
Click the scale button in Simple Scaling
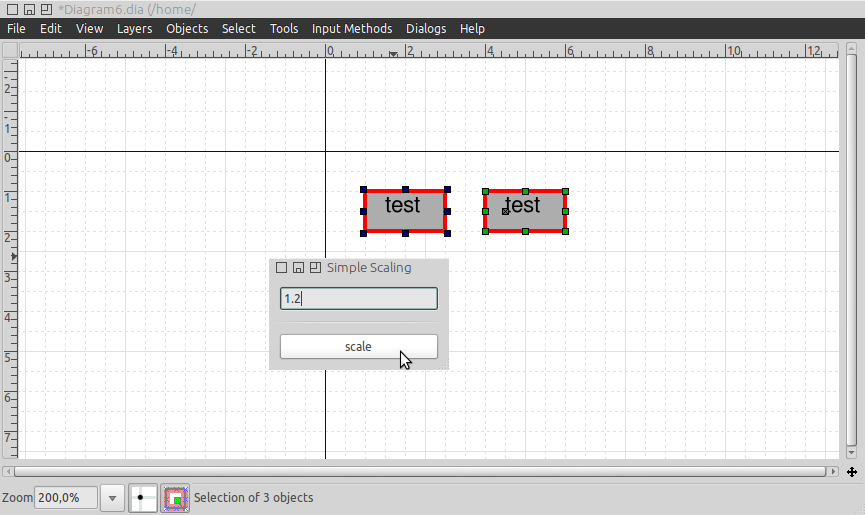[x=359, y=347]
